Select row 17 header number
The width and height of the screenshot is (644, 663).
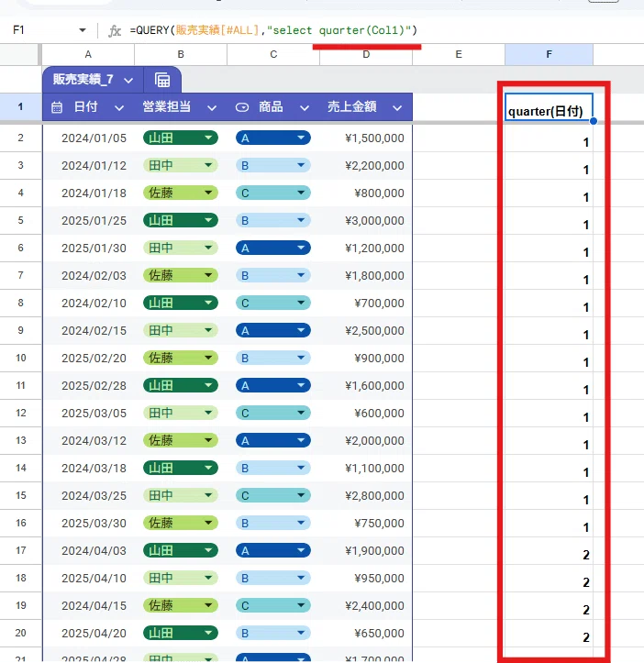[20, 550]
